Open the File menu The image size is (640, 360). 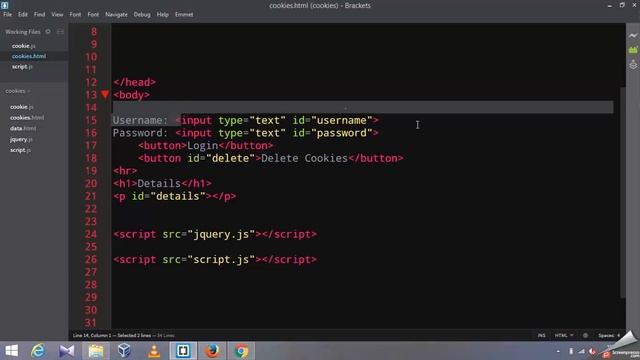(7, 14)
